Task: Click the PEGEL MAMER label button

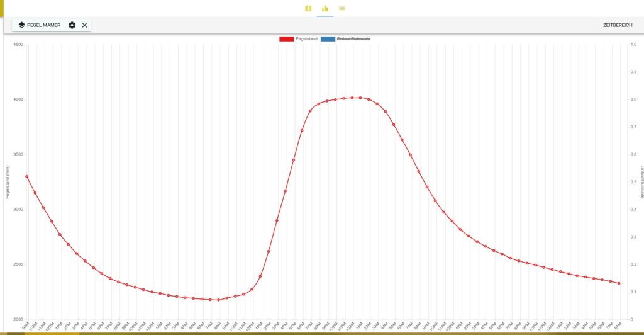Action: tap(43, 25)
